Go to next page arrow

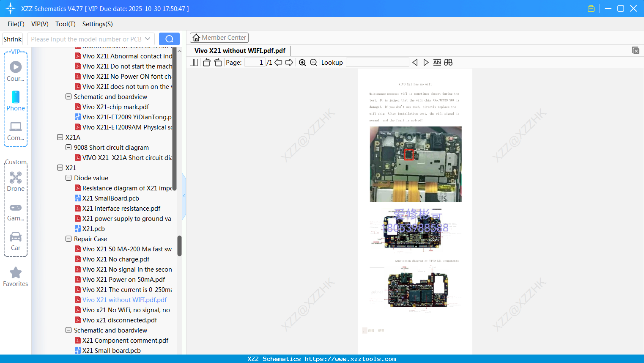(x=289, y=63)
